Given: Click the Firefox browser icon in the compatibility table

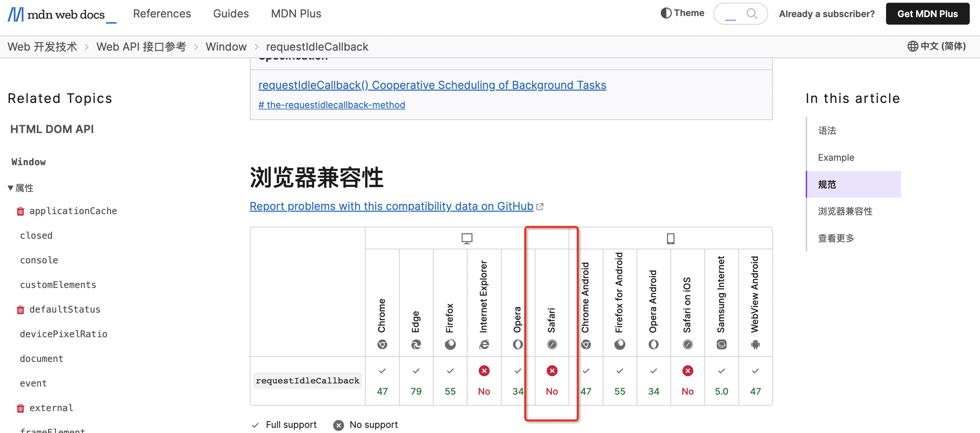Looking at the screenshot, I should [450, 345].
